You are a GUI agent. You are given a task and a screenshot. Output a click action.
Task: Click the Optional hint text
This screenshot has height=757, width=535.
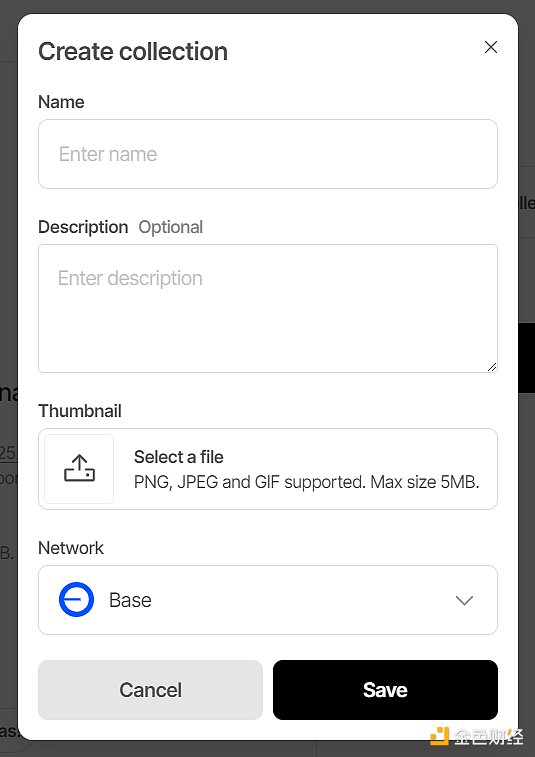click(170, 227)
